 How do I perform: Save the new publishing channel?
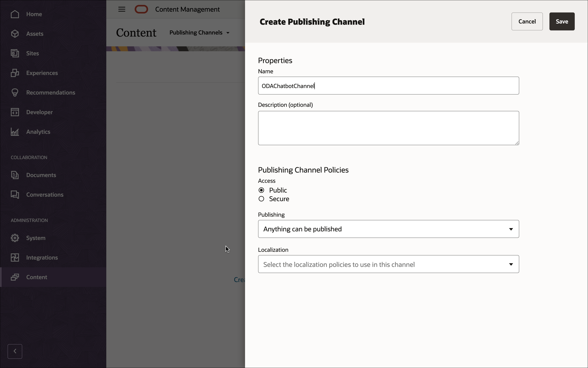click(562, 21)
